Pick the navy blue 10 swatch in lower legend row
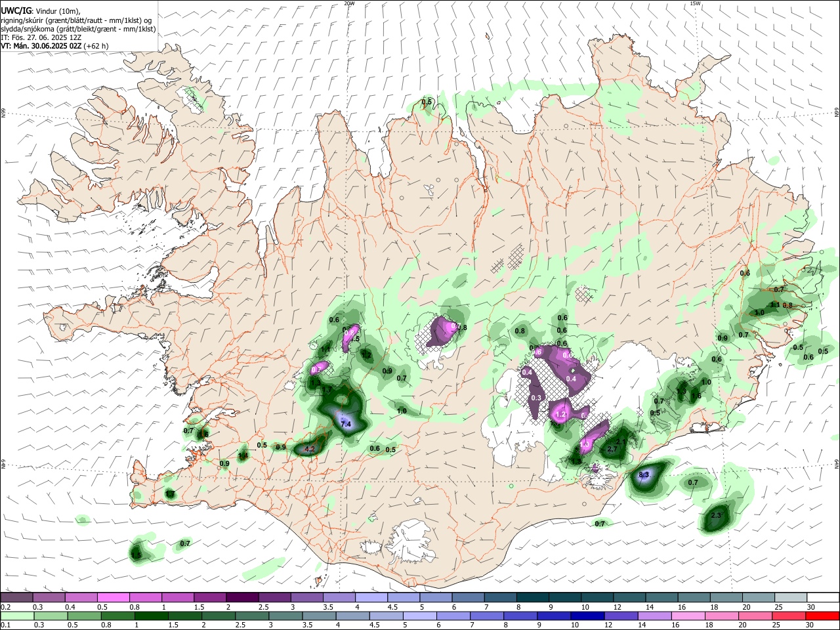This screenshot has height=630, width=840. point(587,616)
